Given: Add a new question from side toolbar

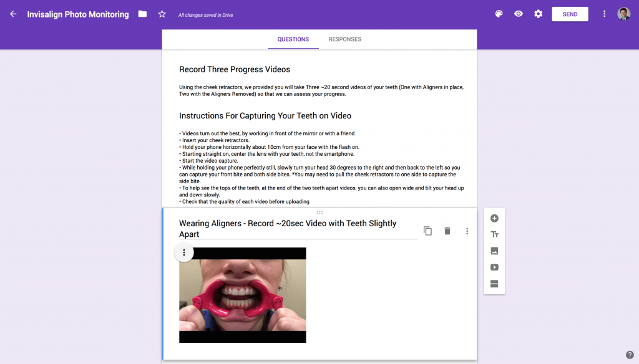Looking at the screenshot, I should (x=494, y=218).
